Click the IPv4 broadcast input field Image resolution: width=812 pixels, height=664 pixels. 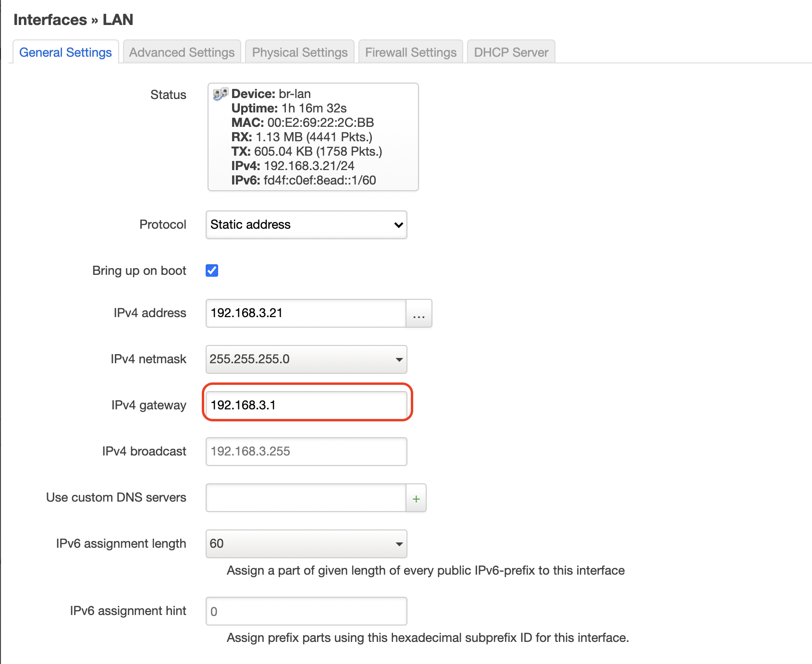click(x=307, y=452)
